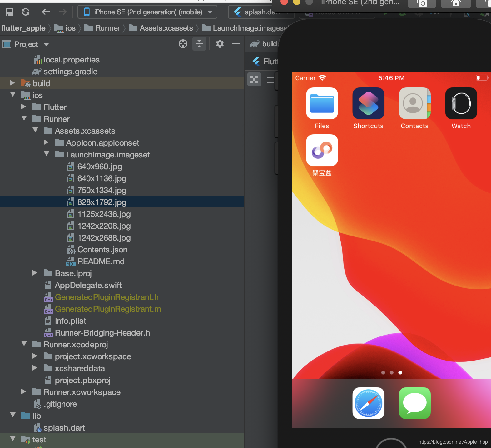Open the Watch app in simulator
The height and width of the screenshot is (448, 491).
point(461,103)
